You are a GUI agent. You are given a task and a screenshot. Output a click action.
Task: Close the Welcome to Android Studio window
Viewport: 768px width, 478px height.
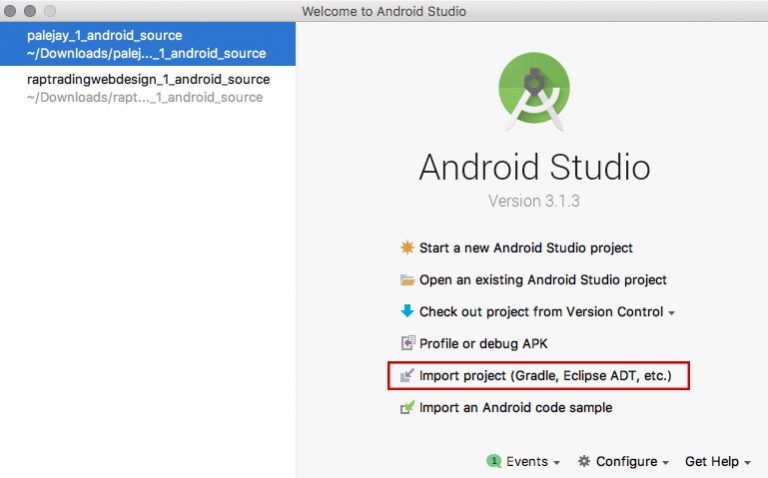11,11
